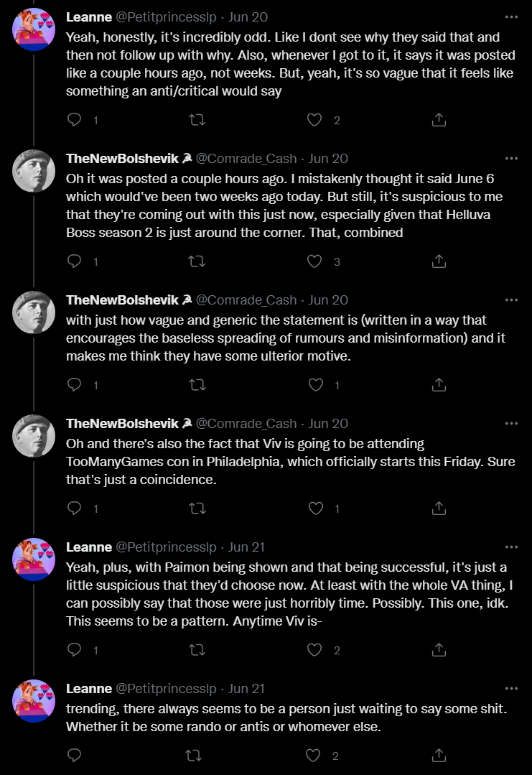Open more menu on 'ulterior motive' tweet
This screenshot has width=532, height=775.
511,300
